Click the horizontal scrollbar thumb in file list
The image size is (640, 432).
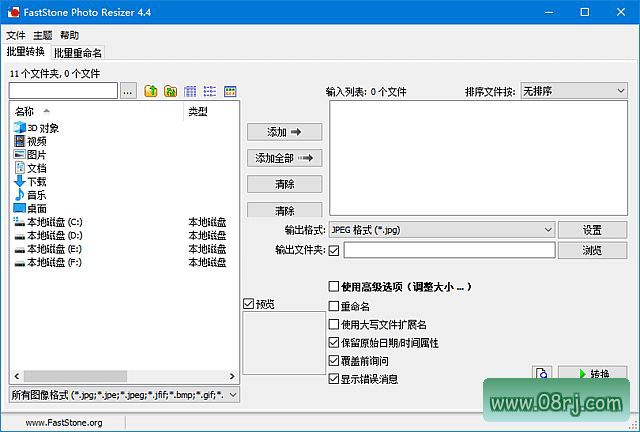pyautogui.click(x=75, y=376)
